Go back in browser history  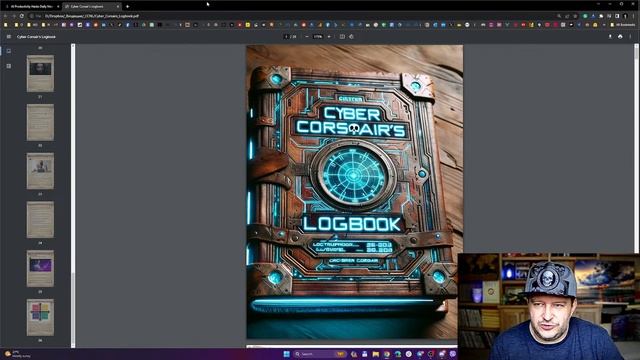(6, 16)
